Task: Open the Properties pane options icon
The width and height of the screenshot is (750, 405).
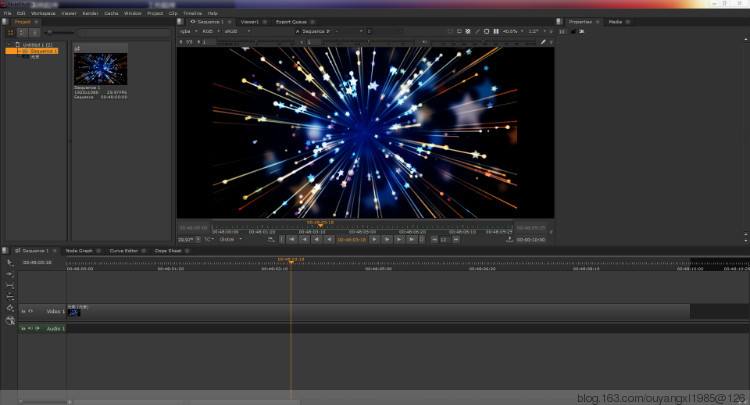Action: [x=559, y=22]
